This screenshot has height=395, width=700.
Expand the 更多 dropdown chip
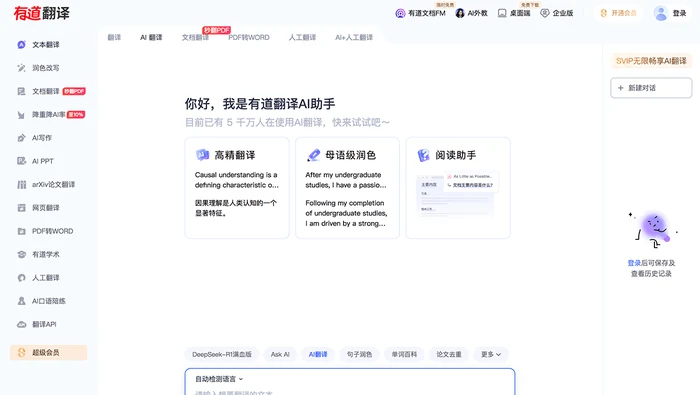coord(491,354)
